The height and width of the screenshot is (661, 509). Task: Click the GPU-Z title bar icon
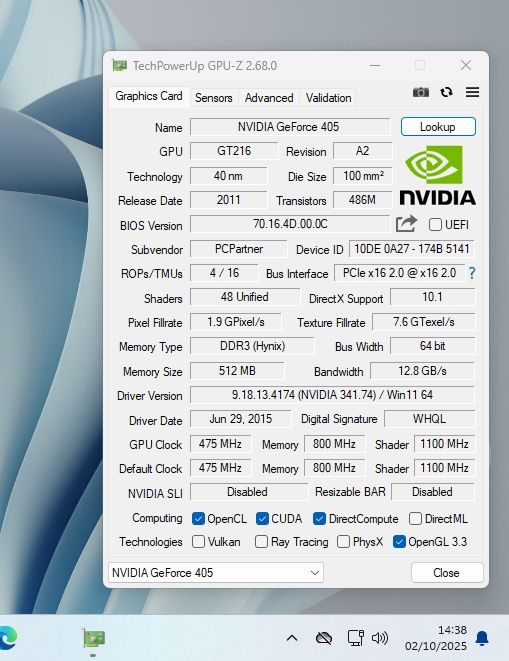pos(120,66)
